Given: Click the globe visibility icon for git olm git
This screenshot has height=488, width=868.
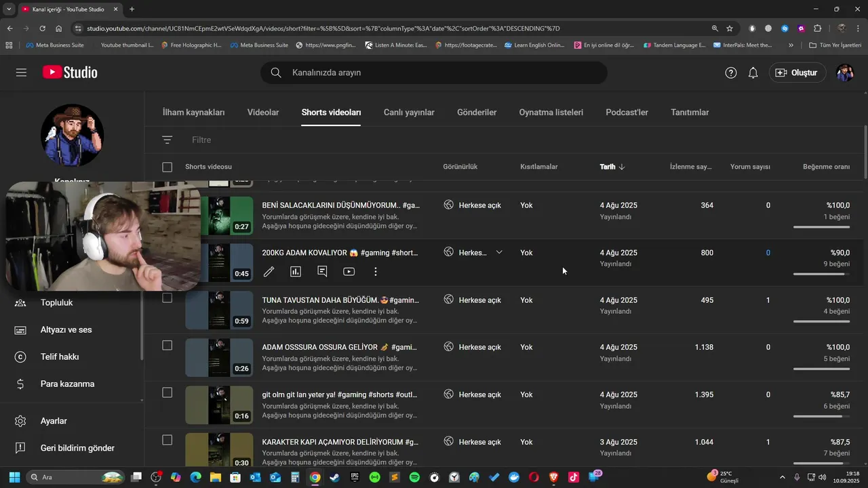Looking at the screenshot, I should 448,394.
